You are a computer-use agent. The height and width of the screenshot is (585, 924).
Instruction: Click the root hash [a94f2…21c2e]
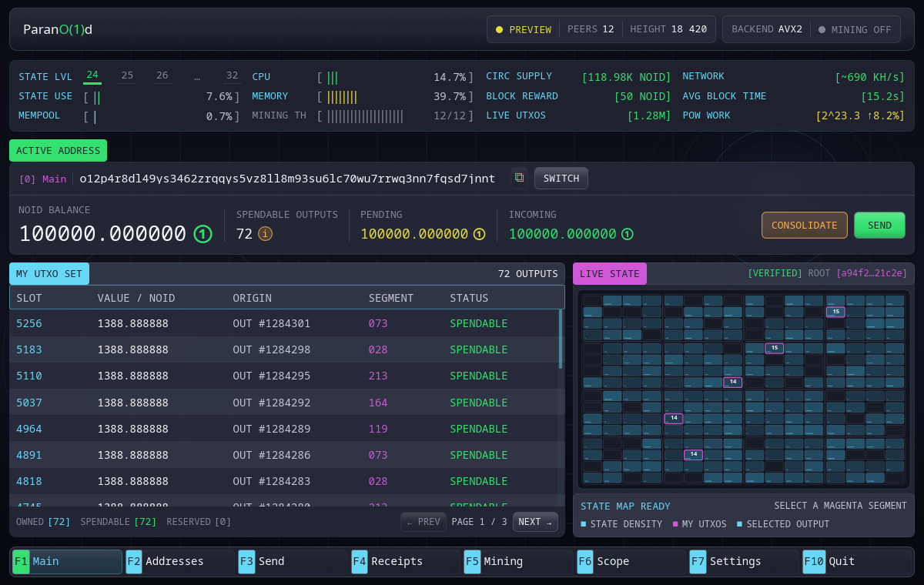(872, 273)
